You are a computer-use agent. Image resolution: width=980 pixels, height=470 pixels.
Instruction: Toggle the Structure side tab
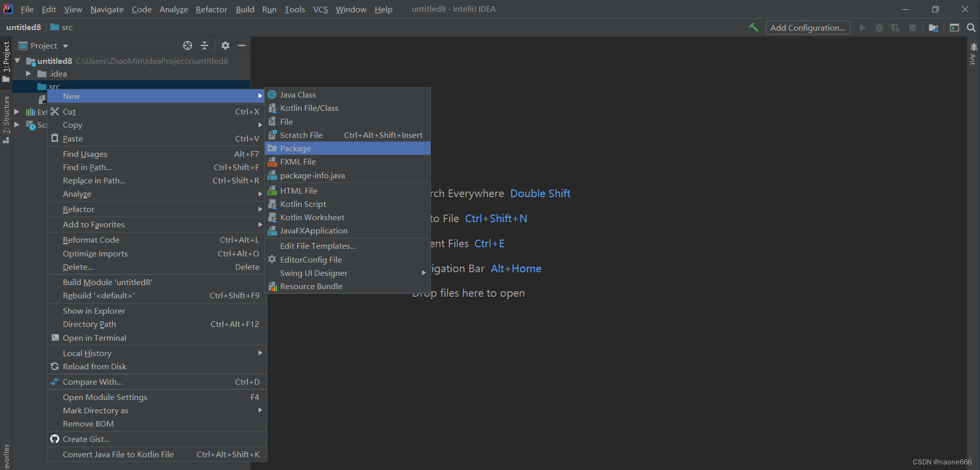[x=6, y=119]
